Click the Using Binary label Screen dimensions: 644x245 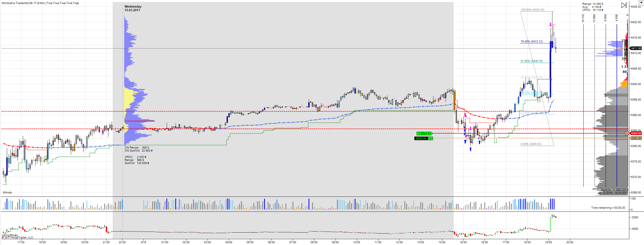[x=10, y=235]
